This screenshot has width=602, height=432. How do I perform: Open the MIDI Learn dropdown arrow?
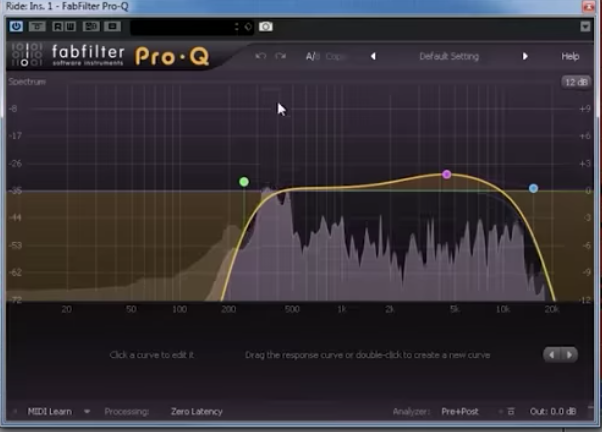pyautogui.click(x=87, y=412)
